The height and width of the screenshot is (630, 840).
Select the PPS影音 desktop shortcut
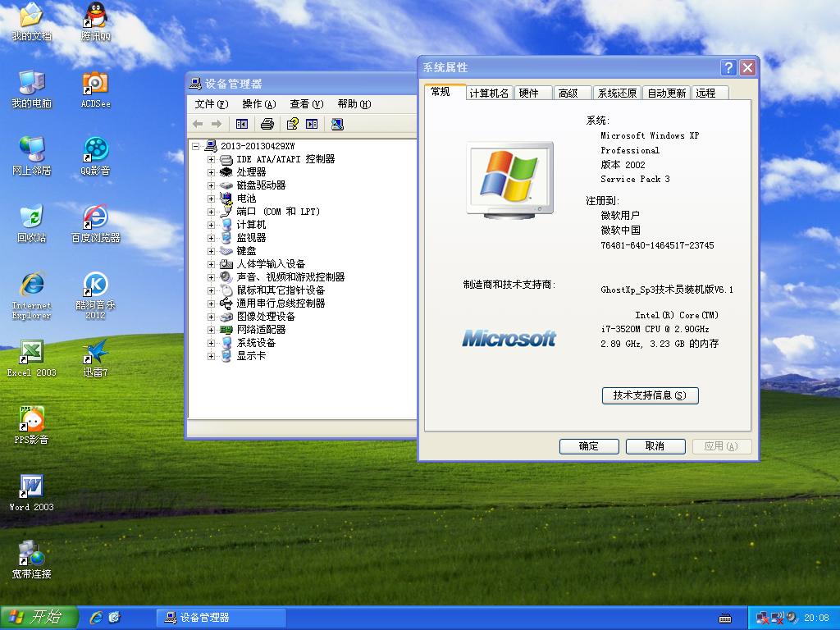pos(32,426)
